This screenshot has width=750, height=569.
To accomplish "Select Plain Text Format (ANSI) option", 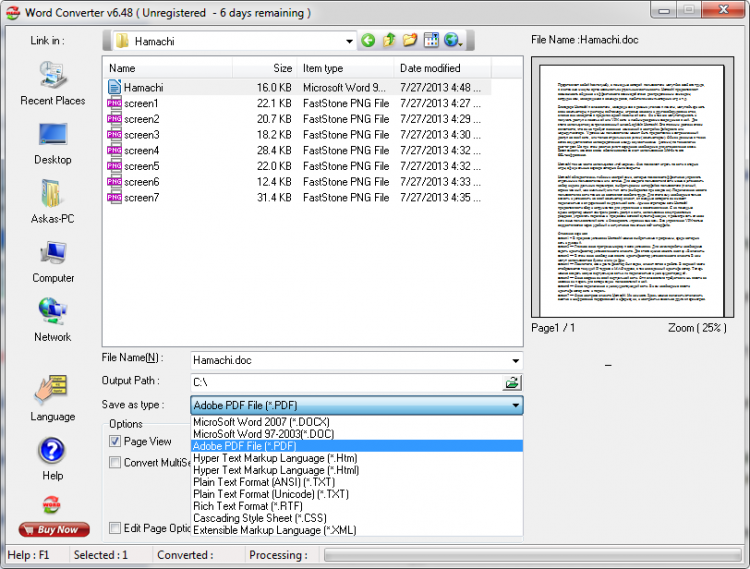I will point(356,482).
